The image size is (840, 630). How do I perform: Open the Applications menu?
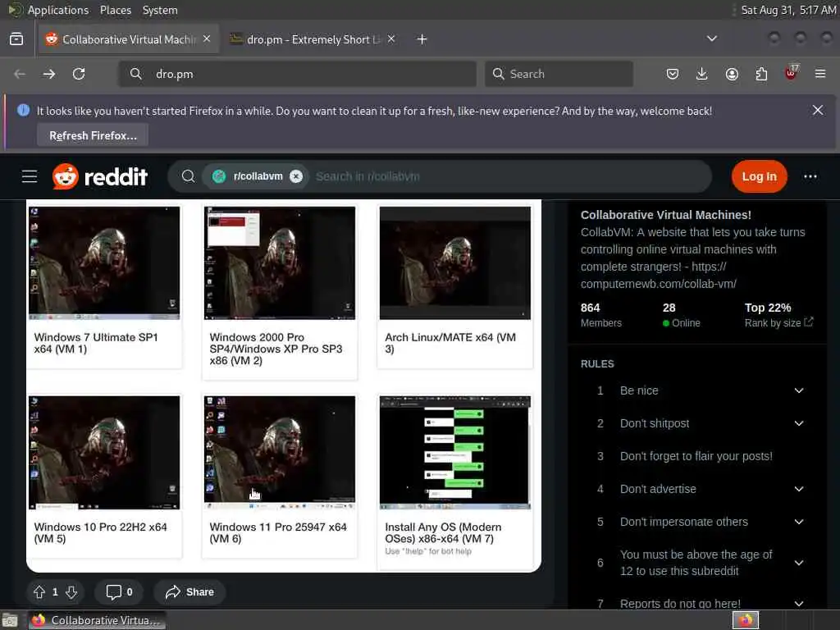58,10
